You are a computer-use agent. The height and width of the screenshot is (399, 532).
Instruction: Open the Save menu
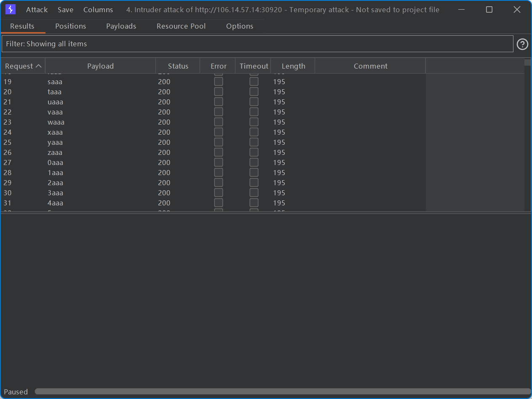65,10
